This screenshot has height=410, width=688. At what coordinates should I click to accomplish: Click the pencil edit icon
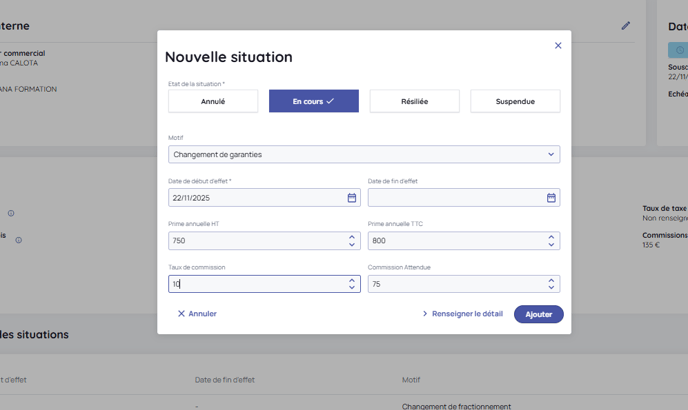point(626,26)
